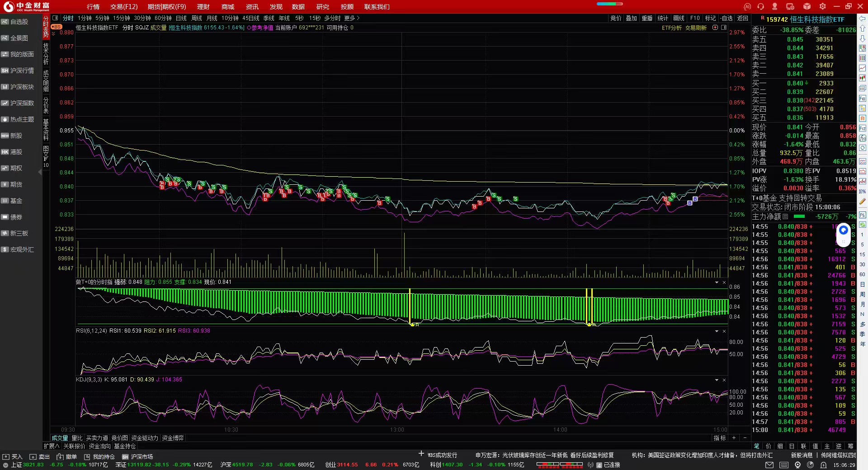This screenshot has height=470, width=868.
Task: Expand the index bar down-arrow icon
Action: (5, 465)
